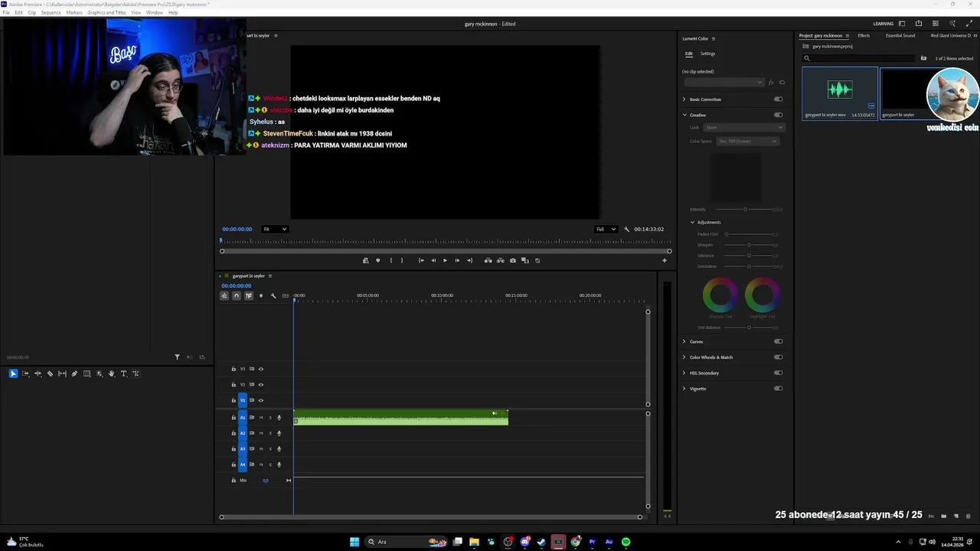The width and height of the screenshot is (980, 551).
Task: Open the Button Editor plus icon
Action: tap(664, 260)
